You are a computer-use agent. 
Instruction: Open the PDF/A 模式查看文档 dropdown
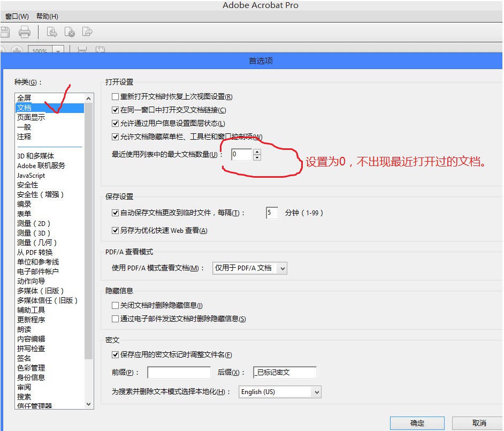coord(249,268)
